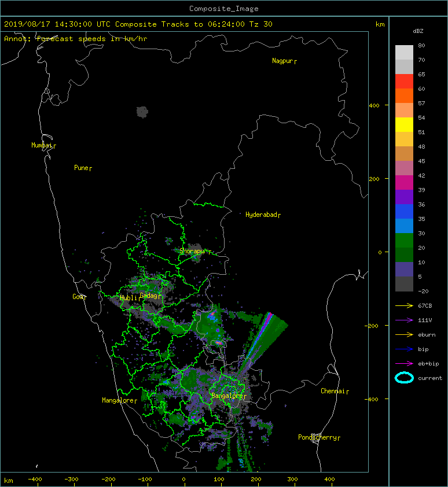Click the blue bip arrow legend icon
The image size is (448, 487).
(x=404, y=349)
